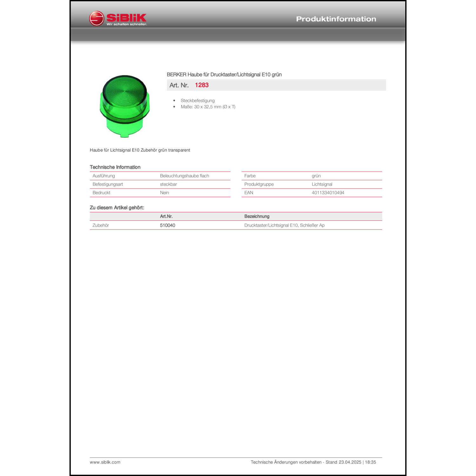Click the Produktgruppe value Lichtsignal
Image resolution: width=476 pixels, height=476 pixels.
click(x=322, y=184)
